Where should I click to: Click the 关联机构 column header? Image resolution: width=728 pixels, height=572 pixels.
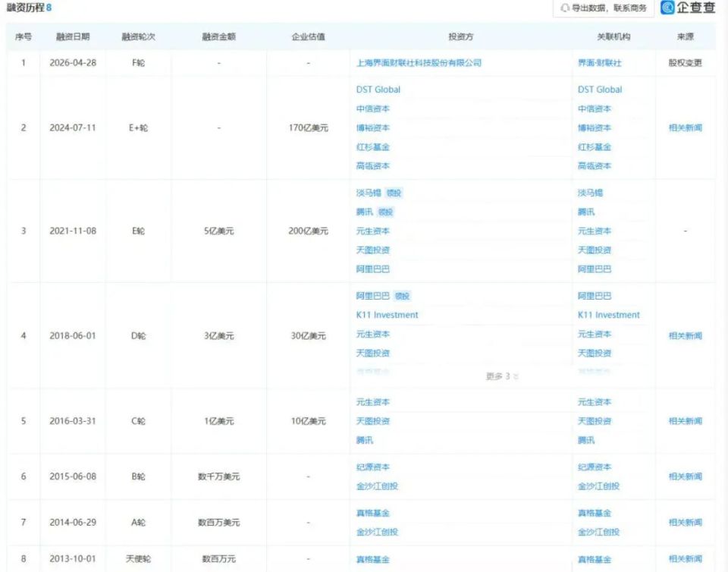click(x=613, y=36)
